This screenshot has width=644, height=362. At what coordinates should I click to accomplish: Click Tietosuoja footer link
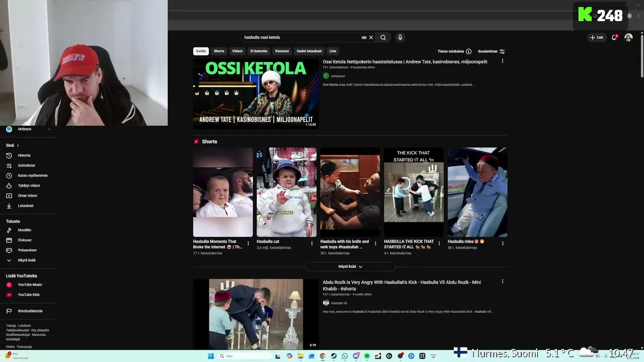24,347
